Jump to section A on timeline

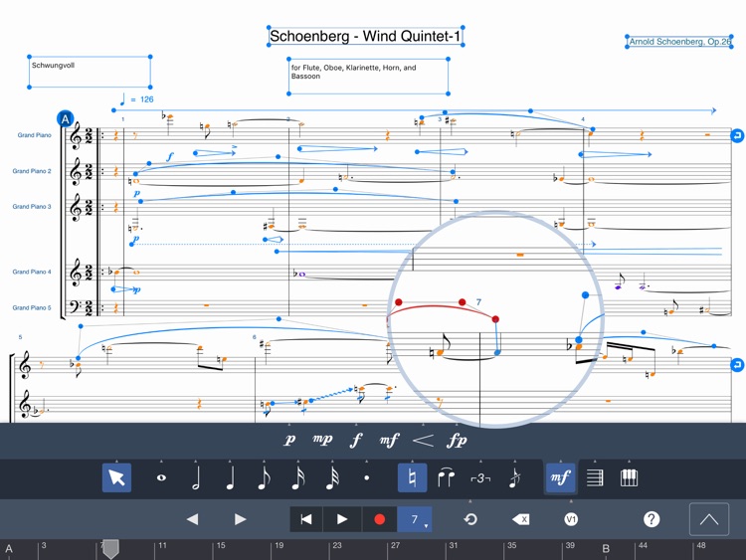[9, 549]
